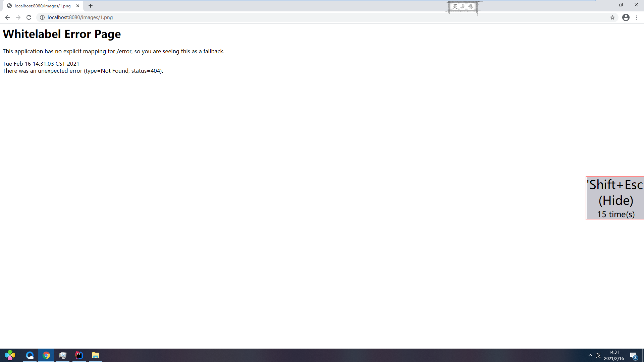Open the taskbar clock showing 14:31
644x362 pixels.
click(x=614, y=355)
